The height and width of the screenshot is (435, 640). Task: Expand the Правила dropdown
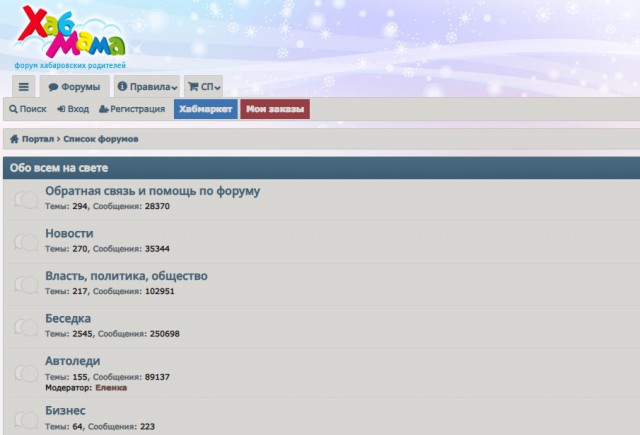(147, 87)
